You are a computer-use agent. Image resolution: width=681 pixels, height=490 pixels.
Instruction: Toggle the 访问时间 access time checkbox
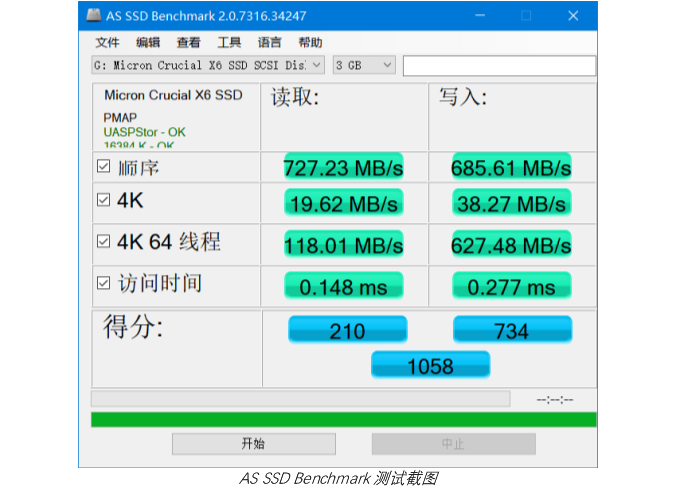pyautogui.click(x=103, y=283)
